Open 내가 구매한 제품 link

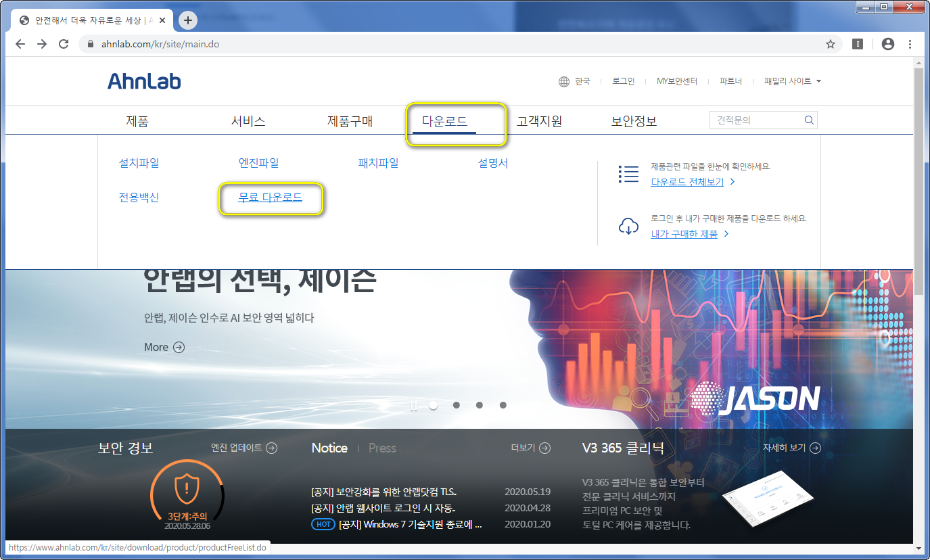684,234
